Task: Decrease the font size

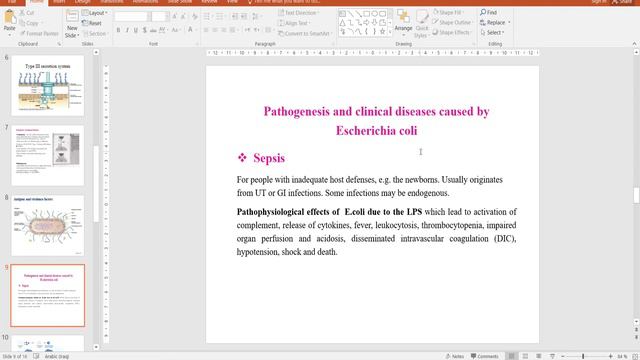Action: 183,16
